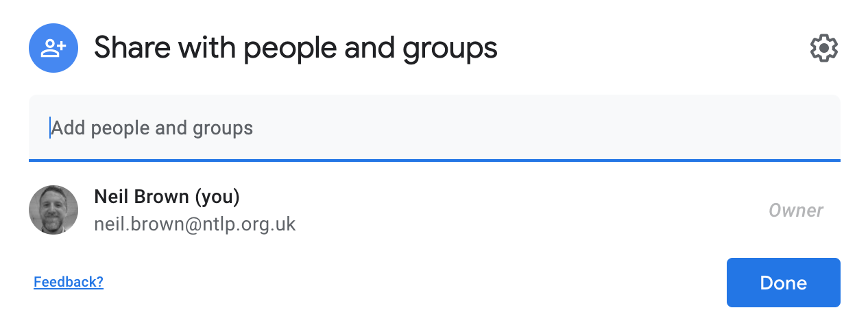This screenshot has width=868, height=321.
Task: Click the email neil.brown@ntlp.org.uk
Action: (x=195, y=224)
